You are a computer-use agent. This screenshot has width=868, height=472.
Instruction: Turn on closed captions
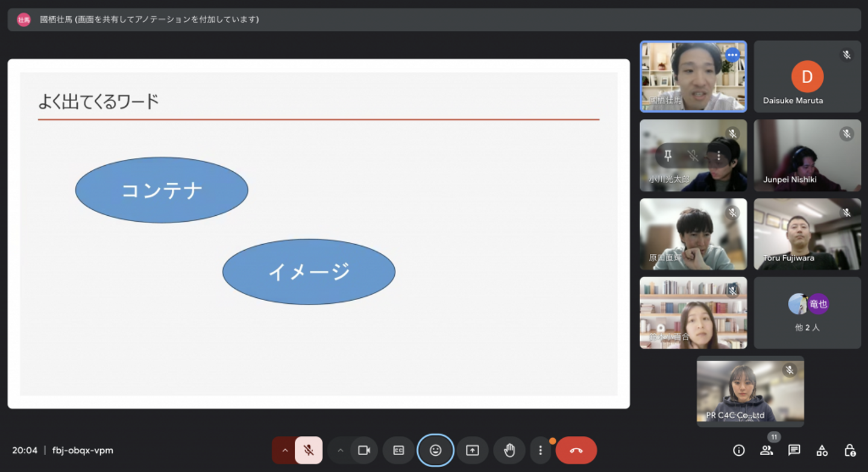tap(398, 450)
